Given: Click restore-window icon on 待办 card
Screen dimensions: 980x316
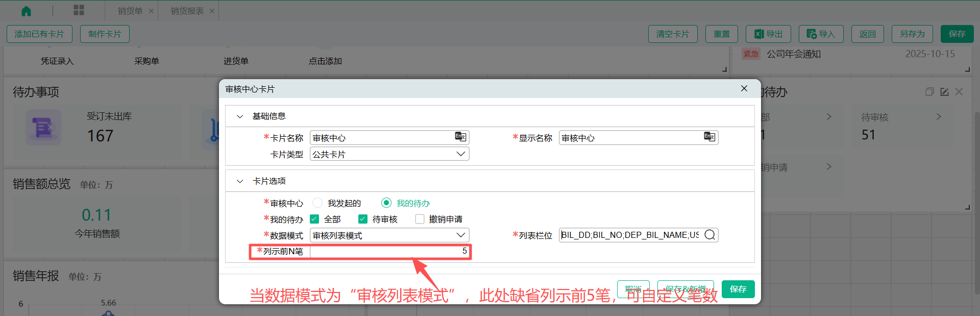Looking at the screenshot, I should (x=929, y=92).
